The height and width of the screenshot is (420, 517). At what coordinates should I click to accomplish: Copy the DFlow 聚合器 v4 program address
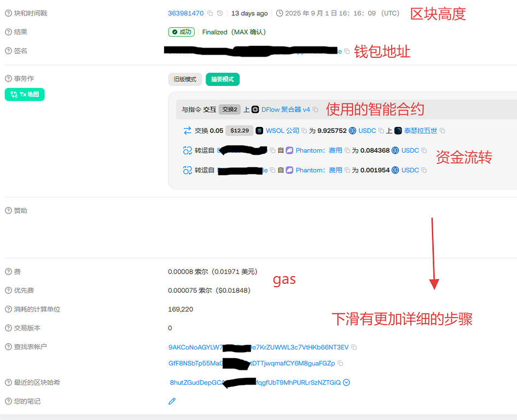pos(315,109)
